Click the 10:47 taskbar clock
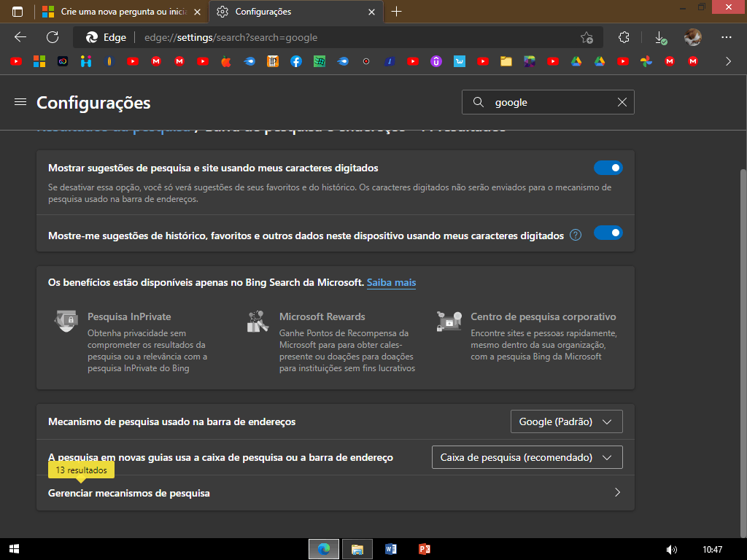Viewport: 747px width, 560px height. (x=712, y=550)
